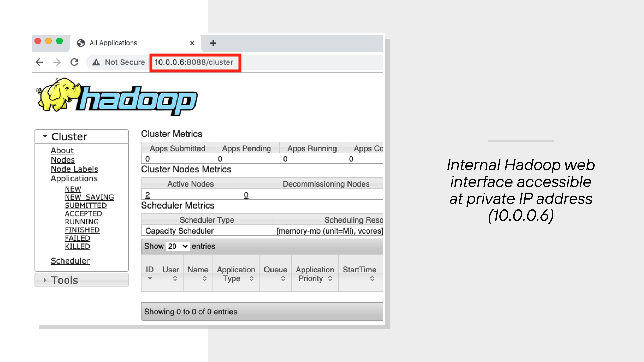
Task: Open the Scheduler page
Action: click(70, 261)
